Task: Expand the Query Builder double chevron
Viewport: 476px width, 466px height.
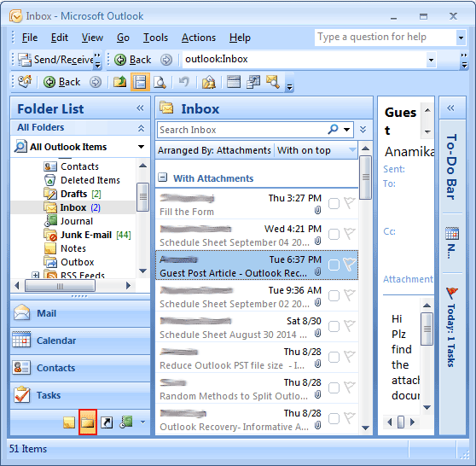Action: pos(363,130)
